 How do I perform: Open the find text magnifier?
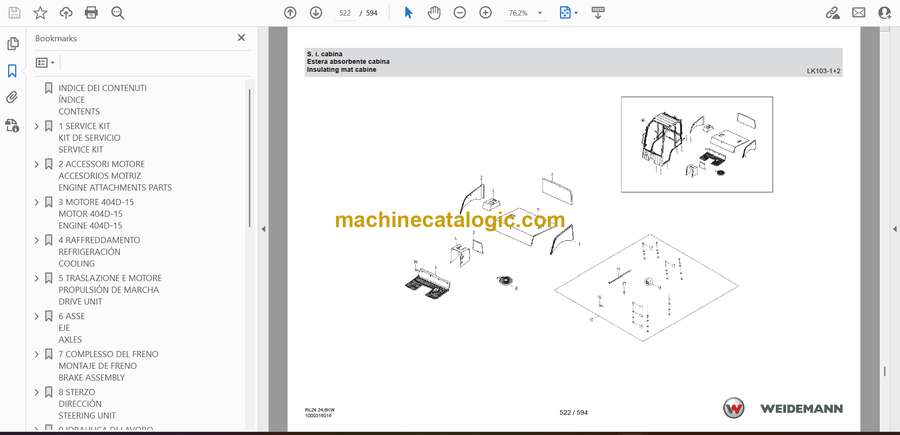click(118, 13)
